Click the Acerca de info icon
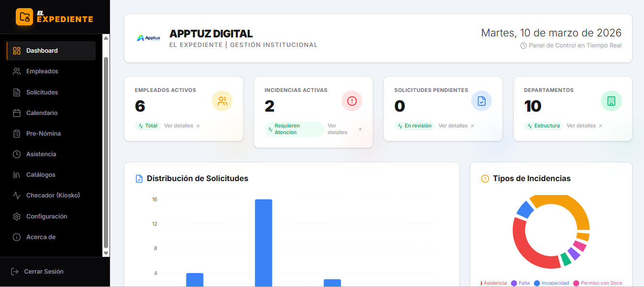Viewport: 644px width, 287px height. [x=17, y=237]
